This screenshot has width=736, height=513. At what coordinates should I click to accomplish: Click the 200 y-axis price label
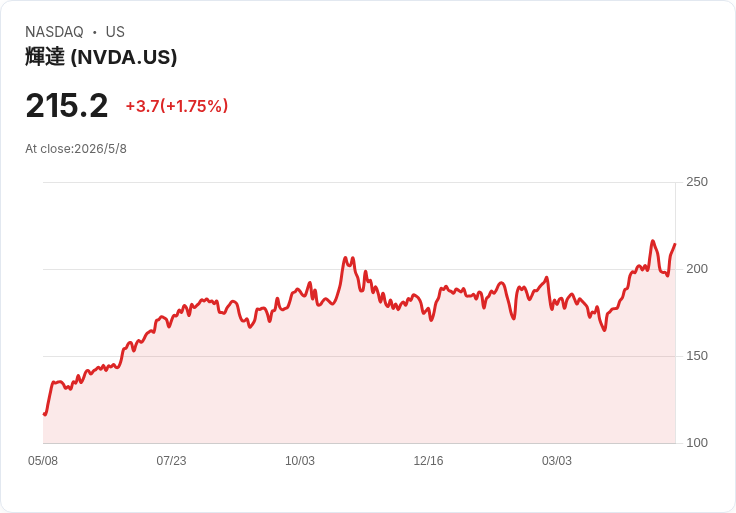pos(697,269)
